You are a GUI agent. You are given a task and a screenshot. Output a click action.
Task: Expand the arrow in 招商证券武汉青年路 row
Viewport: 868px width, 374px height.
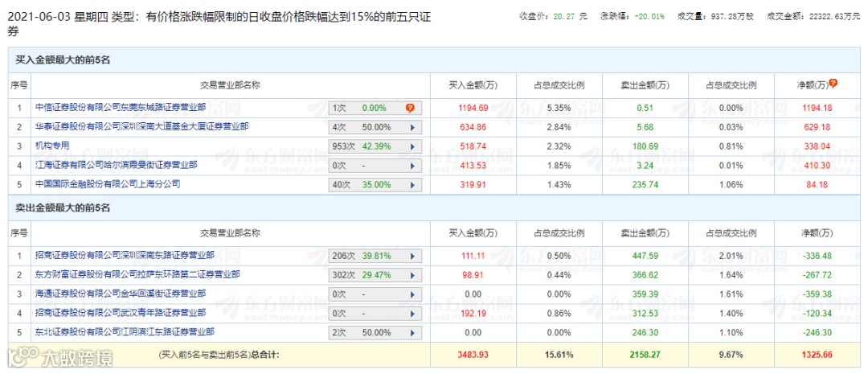click(x=412, y=314)
